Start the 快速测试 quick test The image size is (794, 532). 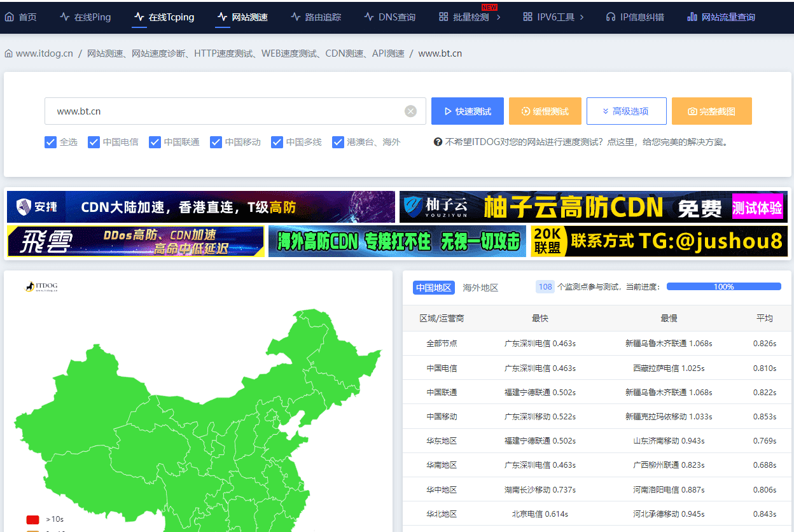(x=468, y=111)
